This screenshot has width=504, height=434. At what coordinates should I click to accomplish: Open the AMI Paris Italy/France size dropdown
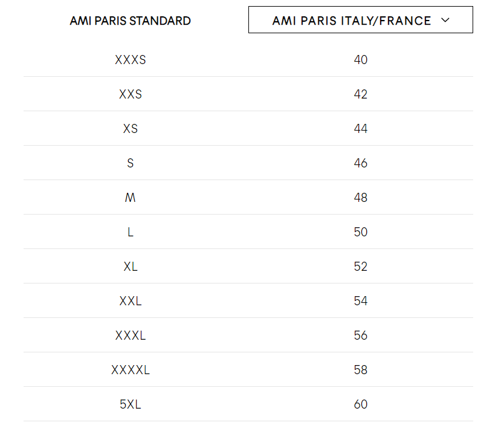click(x=360, y=19)
